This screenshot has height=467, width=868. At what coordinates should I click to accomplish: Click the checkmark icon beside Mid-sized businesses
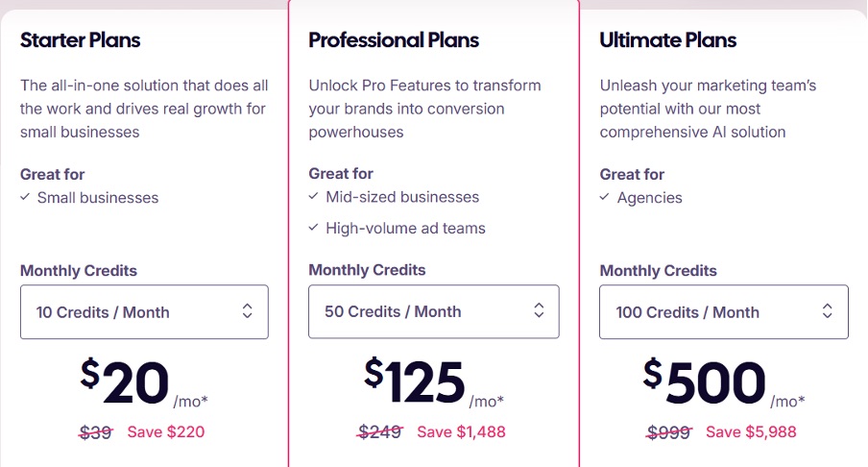pos(314,197)
